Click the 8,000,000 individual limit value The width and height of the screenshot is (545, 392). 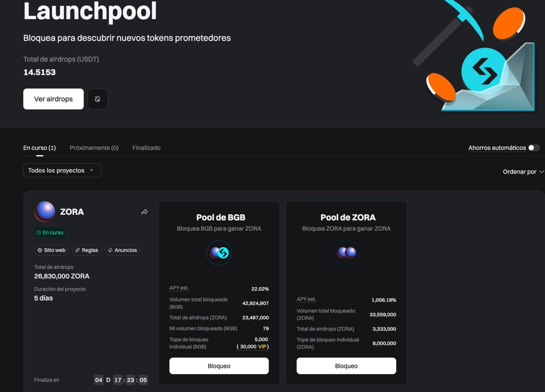[x=384, y=343]
